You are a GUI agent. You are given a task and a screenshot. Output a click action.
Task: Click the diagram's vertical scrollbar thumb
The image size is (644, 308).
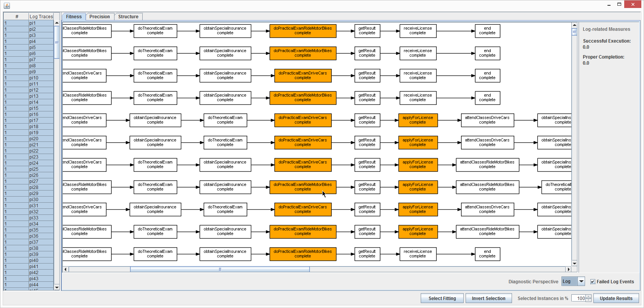click(574, 32)
